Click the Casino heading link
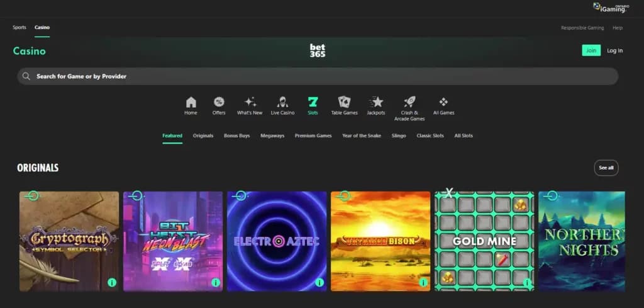The width and height of the screenshot is (644, 308). click(x=29, y=51)
